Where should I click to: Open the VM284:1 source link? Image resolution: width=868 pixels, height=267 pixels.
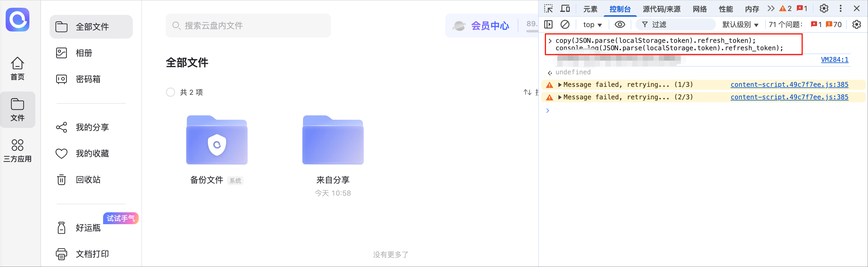pos(835,60)
